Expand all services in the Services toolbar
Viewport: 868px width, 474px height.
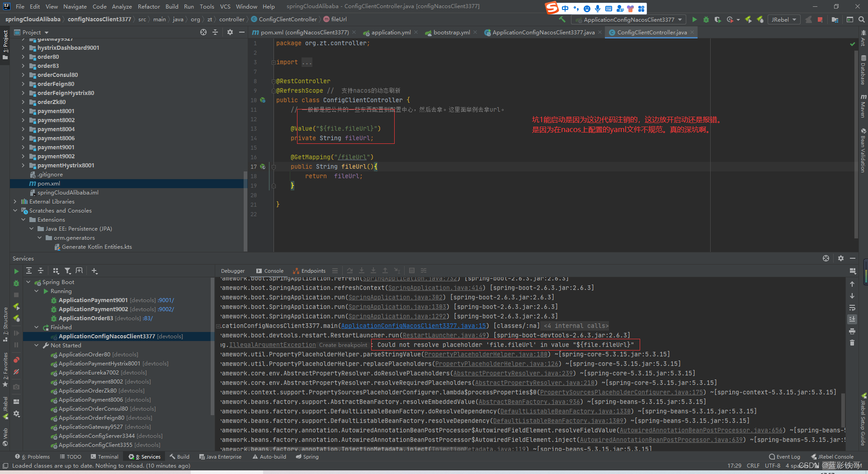coord(29,270)
